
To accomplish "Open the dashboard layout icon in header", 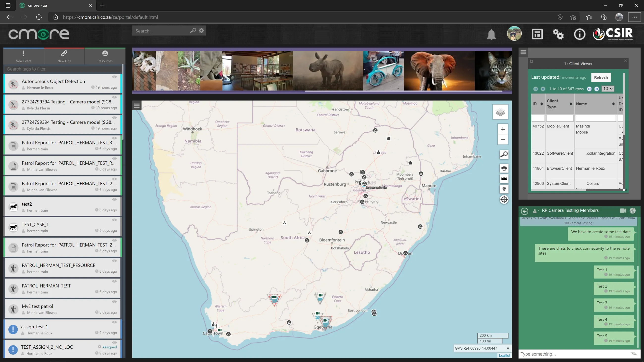I will (x=537, y=34).
